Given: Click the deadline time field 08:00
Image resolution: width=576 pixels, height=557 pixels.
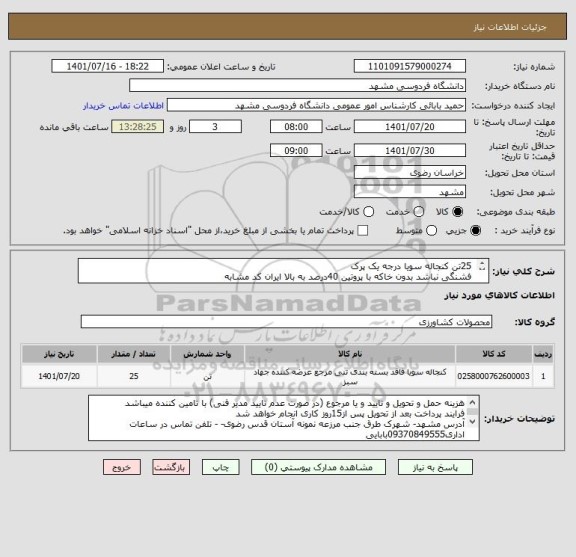Looking at the screenshot, I should 296,127.
